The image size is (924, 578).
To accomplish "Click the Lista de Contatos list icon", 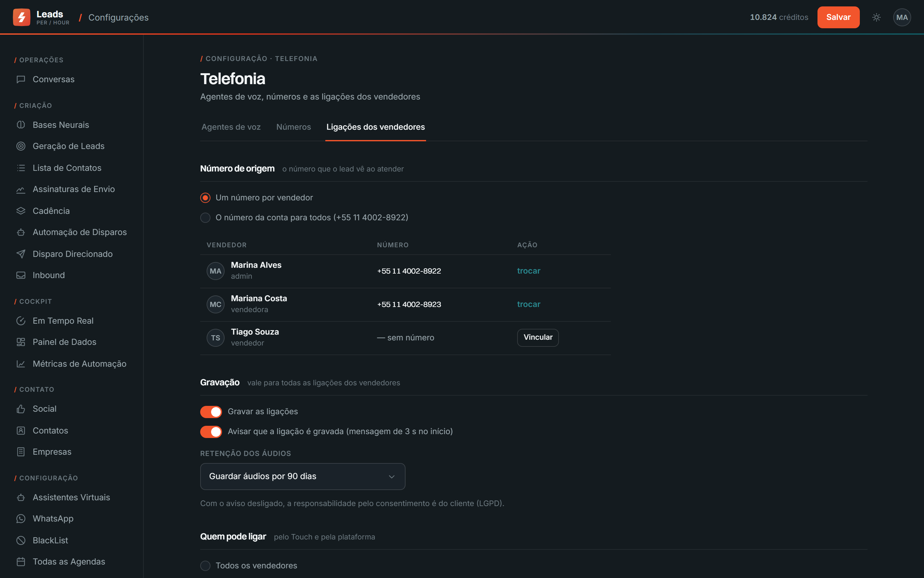I will (x=21, y=168).
